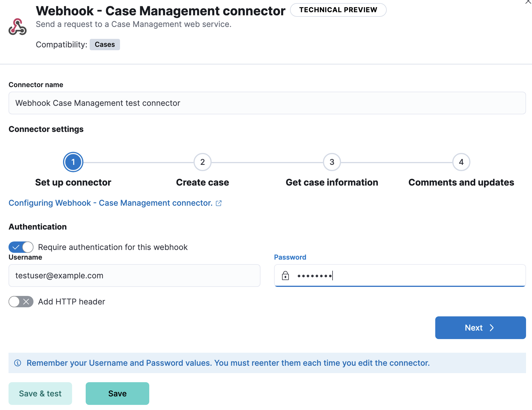The image size is (532, 410).
Task: Click the Next button
Action: (480, 328)
